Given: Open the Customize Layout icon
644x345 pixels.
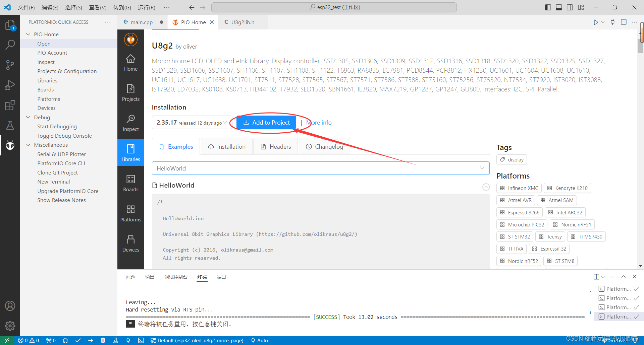Looking at the screenshot, I should pyautogui.click(x=581, y=7).
